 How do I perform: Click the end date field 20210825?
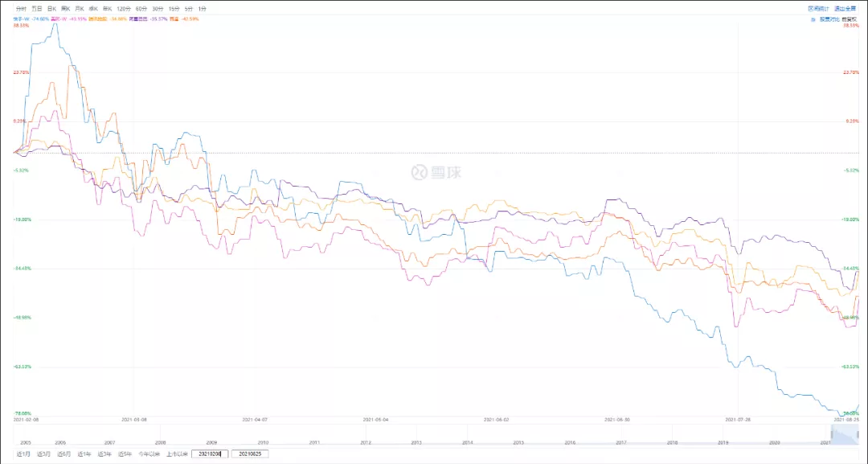point(250,454)
